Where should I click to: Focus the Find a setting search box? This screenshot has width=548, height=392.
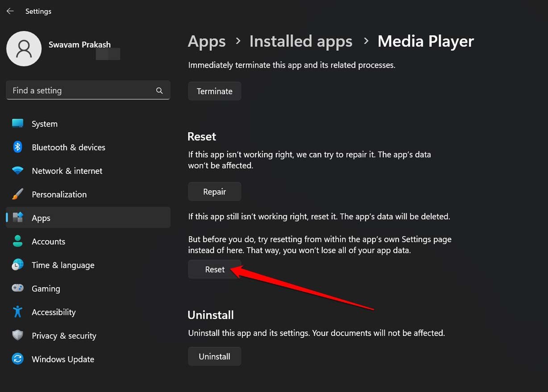point(88,91)
